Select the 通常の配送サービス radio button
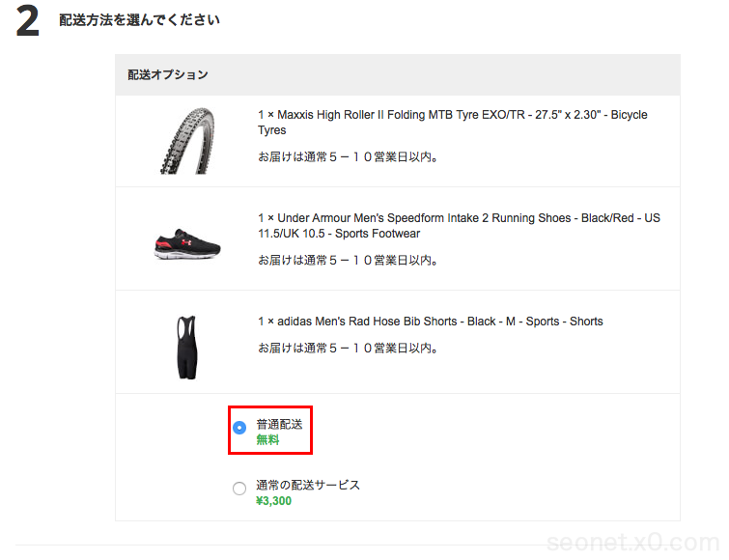Viewport: 729px width, 560px height. tap(239, 489)
